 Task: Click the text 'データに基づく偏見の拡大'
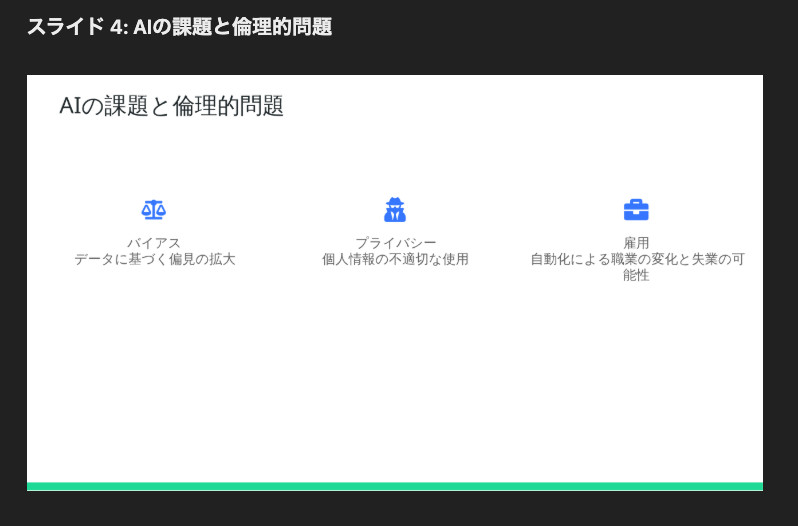click(x=155, y=259)
